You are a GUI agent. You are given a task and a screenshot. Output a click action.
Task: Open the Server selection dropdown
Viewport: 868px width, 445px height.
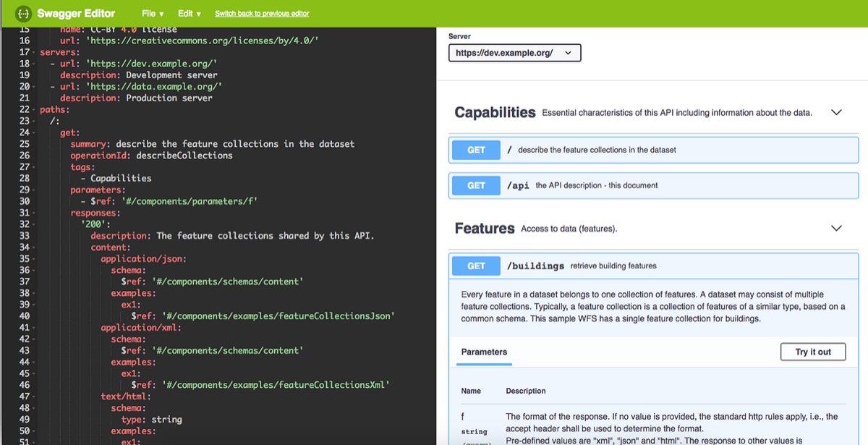[514, 53]
